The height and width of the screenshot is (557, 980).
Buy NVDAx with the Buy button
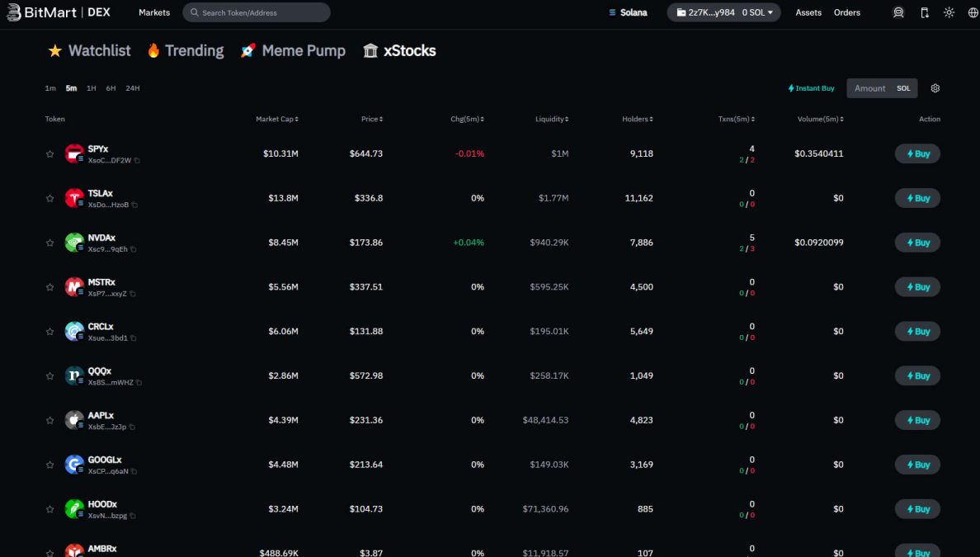tap(917, 243)
